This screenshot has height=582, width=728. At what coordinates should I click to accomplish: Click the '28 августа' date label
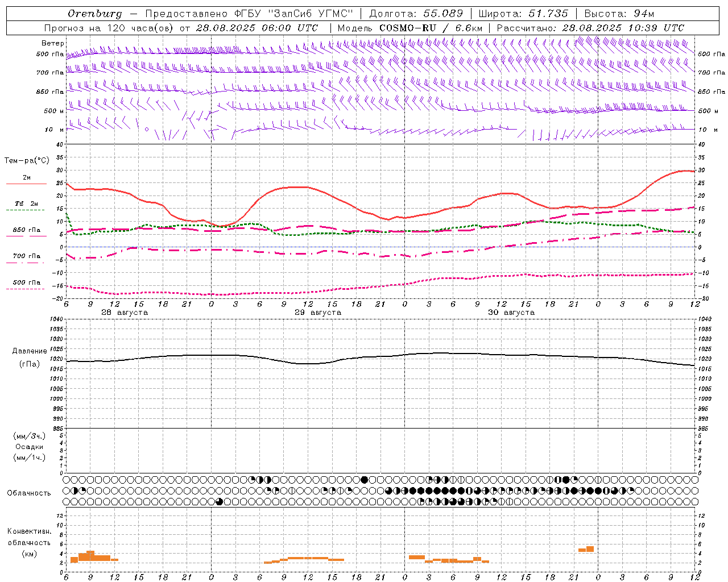[x=125, y=313]
